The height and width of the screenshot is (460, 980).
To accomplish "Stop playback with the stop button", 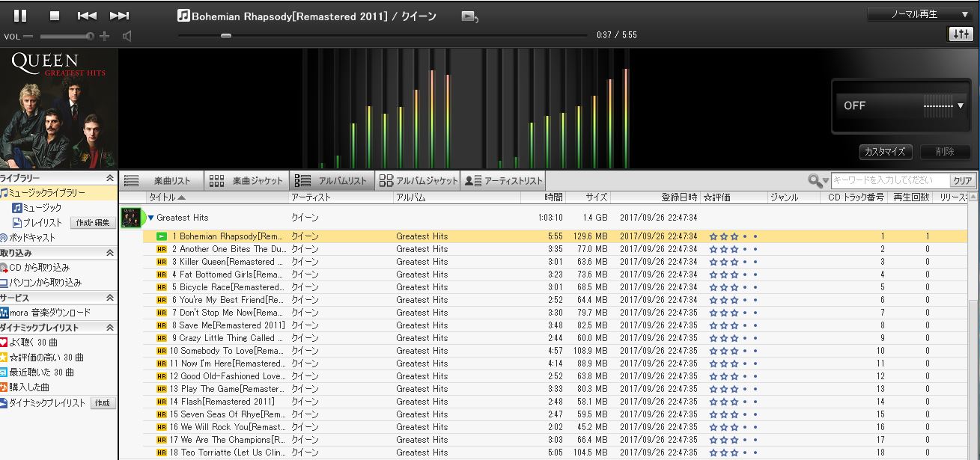I will pos(55,16).
